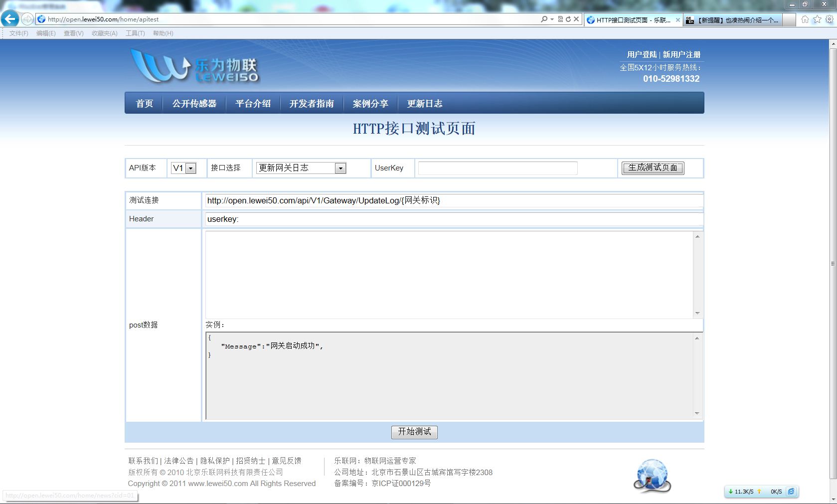
Task: Click the globe icon in page footer
Action: (x=652, y=476)
